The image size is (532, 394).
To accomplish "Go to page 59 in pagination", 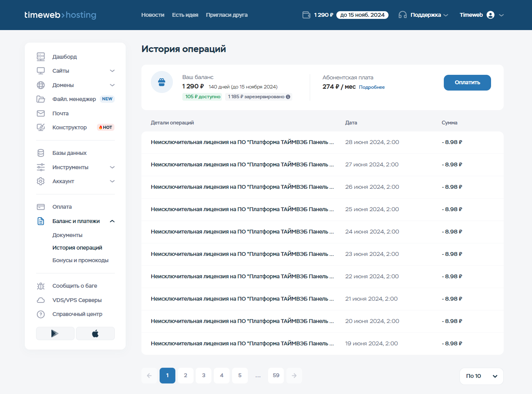I will (x=276, y=375).
